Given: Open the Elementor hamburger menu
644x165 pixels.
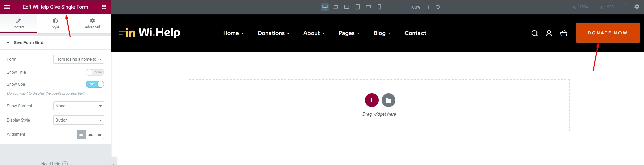Looking at the screenshot, I should coord(7,7).
